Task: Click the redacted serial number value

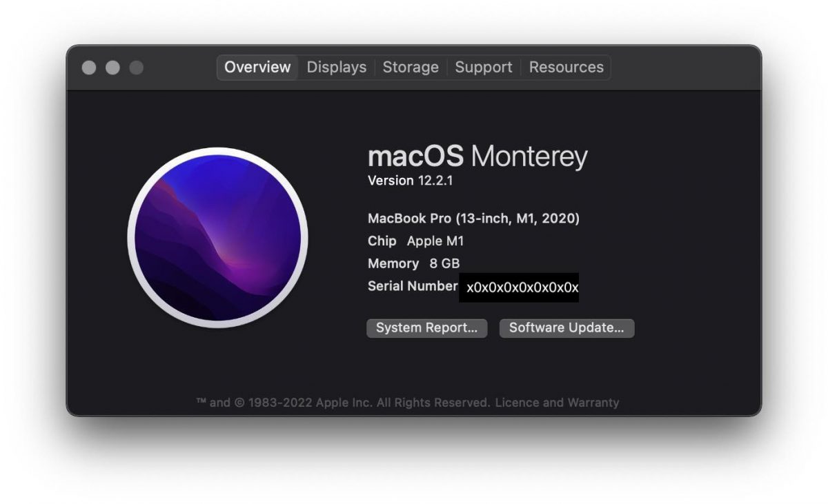Action: [x=519, y=288]
